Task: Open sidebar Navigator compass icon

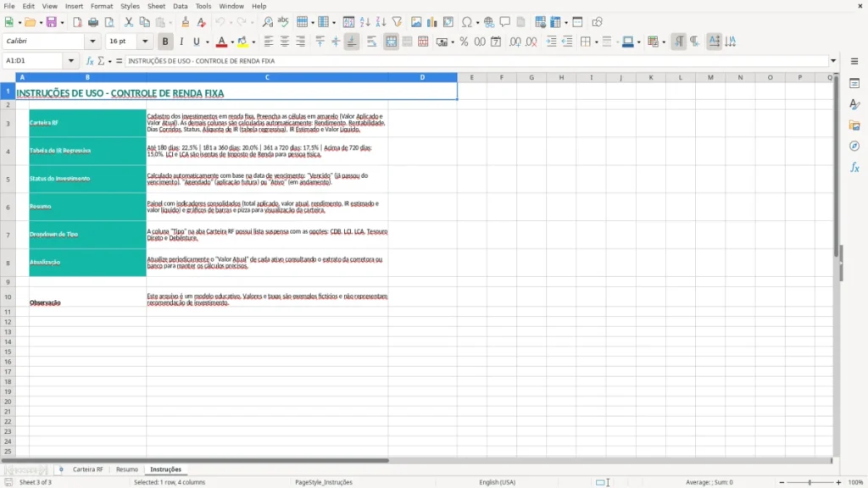Action: (854, 146)
